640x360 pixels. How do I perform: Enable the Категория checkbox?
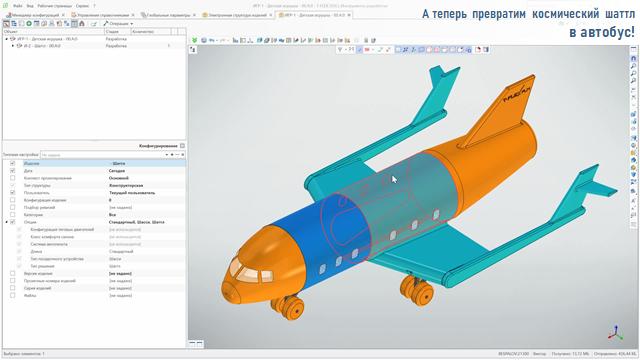pos(13,215)
